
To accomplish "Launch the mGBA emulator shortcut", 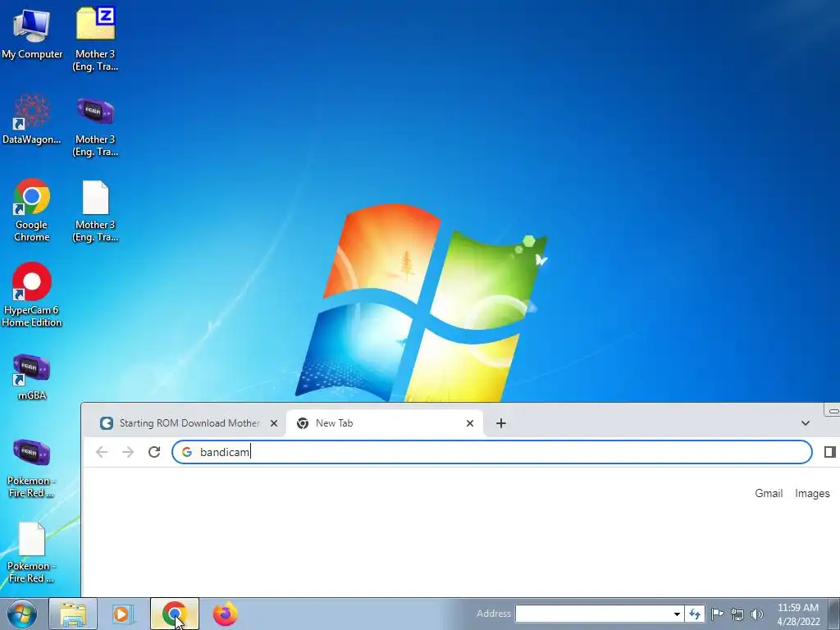I will [x=32, y=377].
